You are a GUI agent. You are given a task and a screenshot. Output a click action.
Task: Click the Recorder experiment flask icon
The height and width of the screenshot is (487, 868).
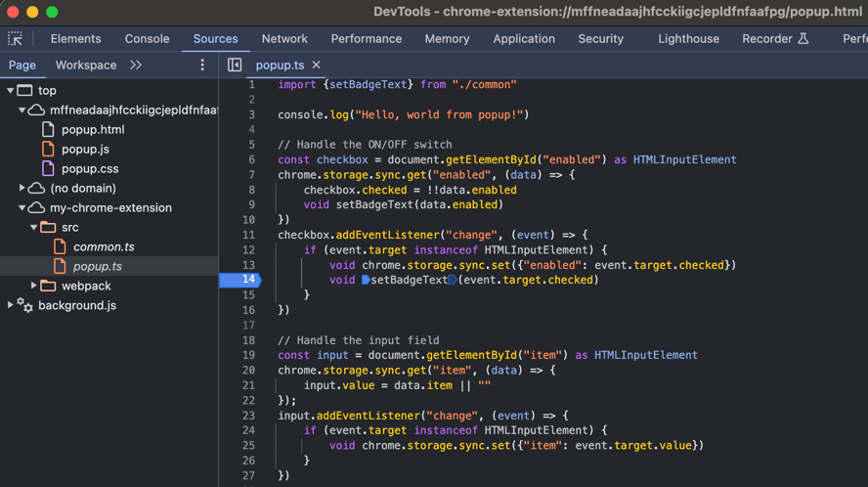(803, 38)
